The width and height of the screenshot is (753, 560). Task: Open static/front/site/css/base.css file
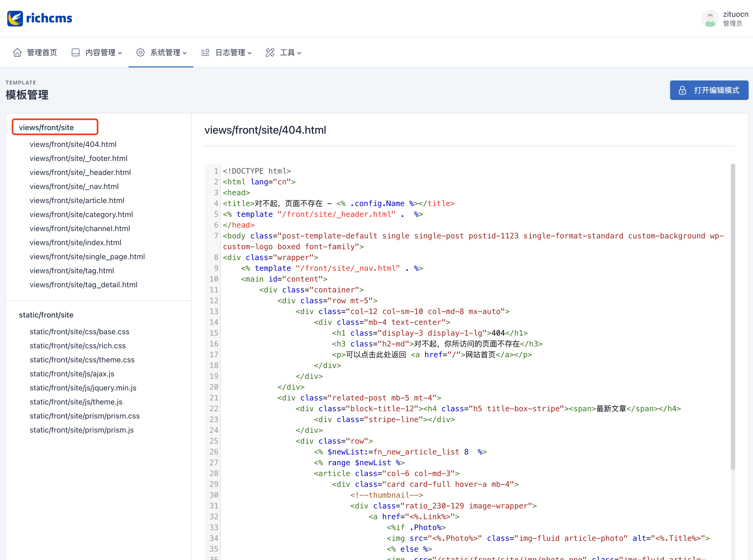pos(79,332)
